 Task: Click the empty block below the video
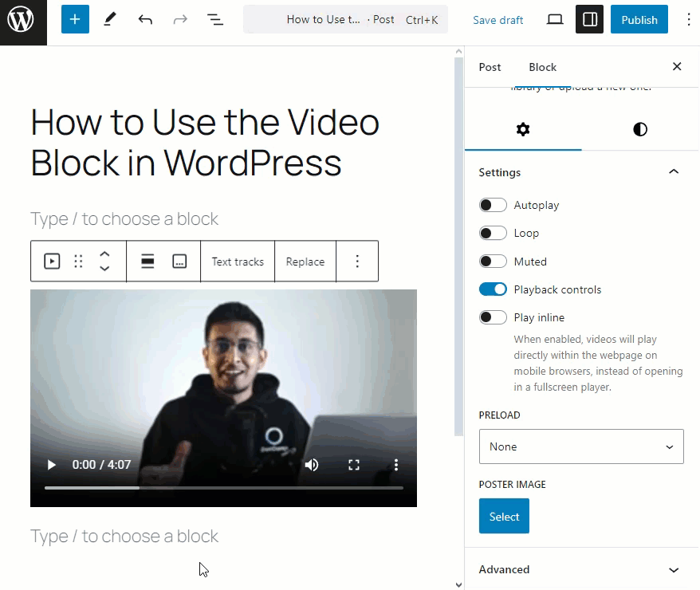coord(124,537)
